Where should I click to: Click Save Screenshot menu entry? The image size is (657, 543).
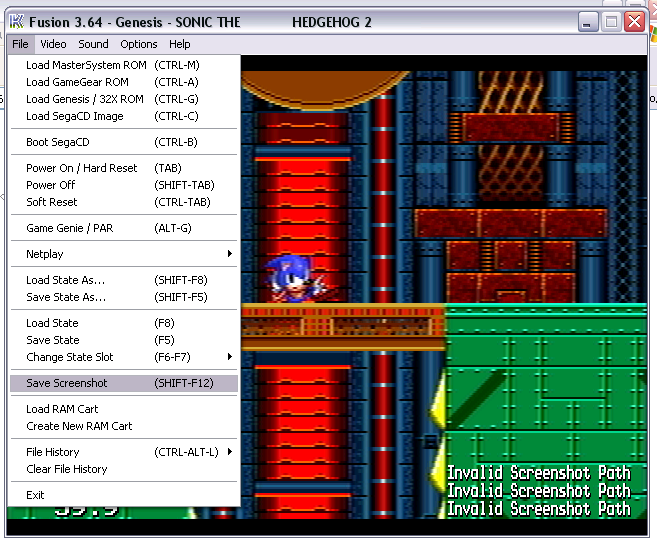click(124, 383)
